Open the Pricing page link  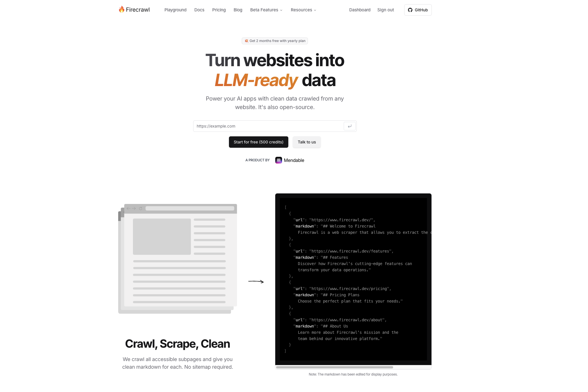coord(219,10)
